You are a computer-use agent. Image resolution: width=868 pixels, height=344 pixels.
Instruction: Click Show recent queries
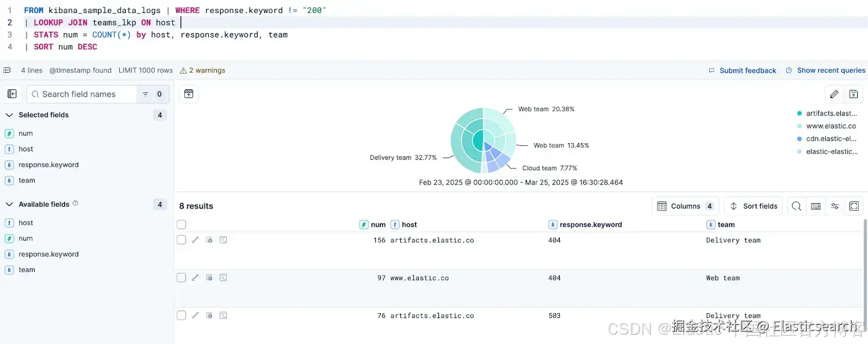[x=825, y=70]
